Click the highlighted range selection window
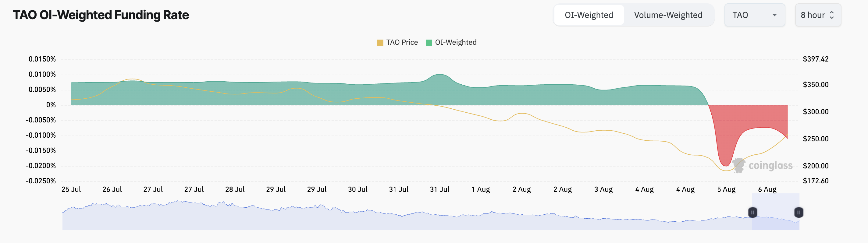This screenshot has height=243, width=868. pyautogui.click(x=776, y=212)
